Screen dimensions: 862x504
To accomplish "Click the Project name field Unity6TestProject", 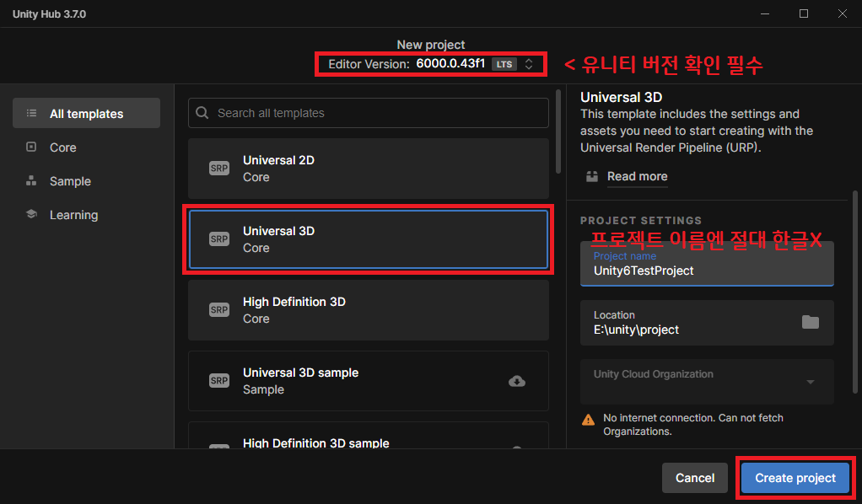I will (707, 264).
